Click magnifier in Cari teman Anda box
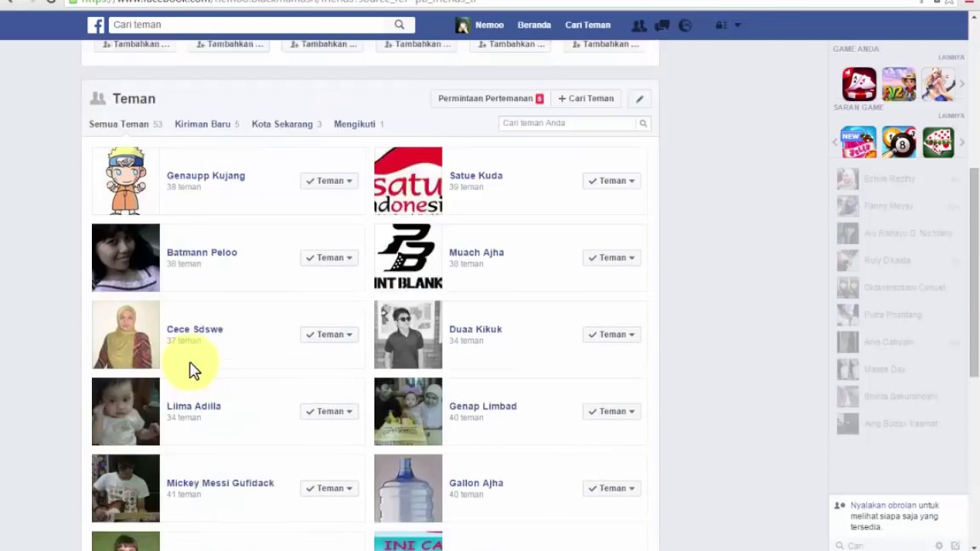 643,123
